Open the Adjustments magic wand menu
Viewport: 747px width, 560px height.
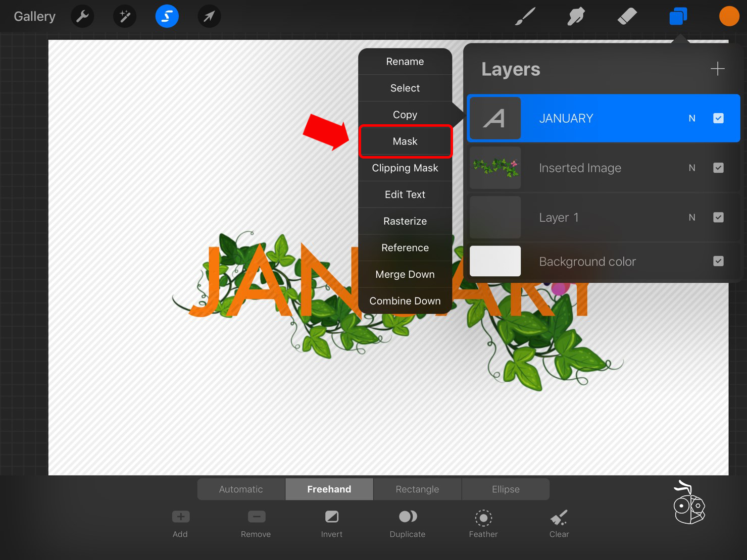[125, 17]
